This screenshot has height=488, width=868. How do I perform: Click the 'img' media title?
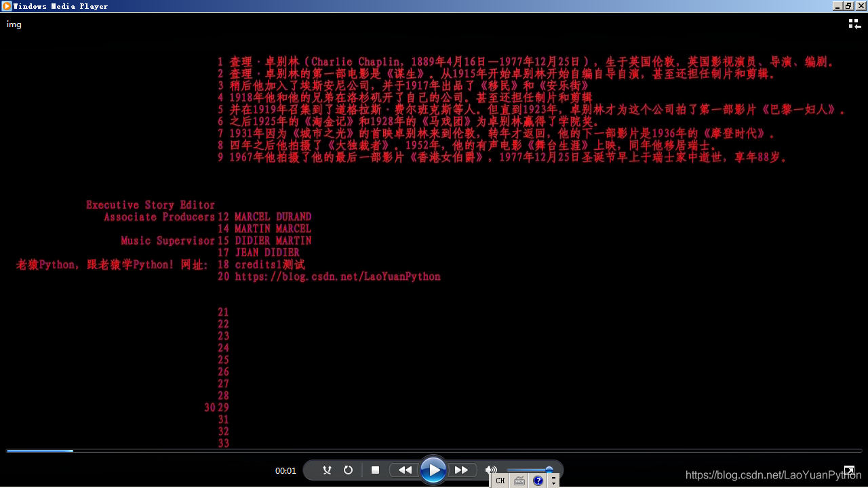[14, 24]
